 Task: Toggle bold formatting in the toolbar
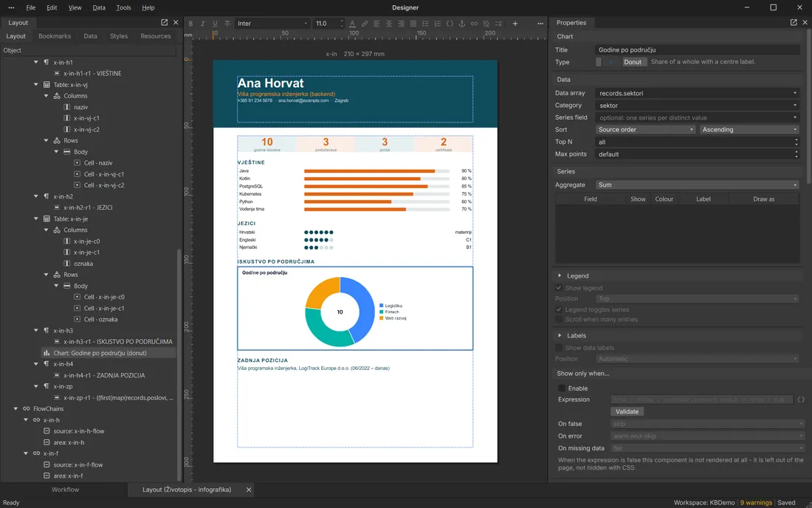click(190, 24)
